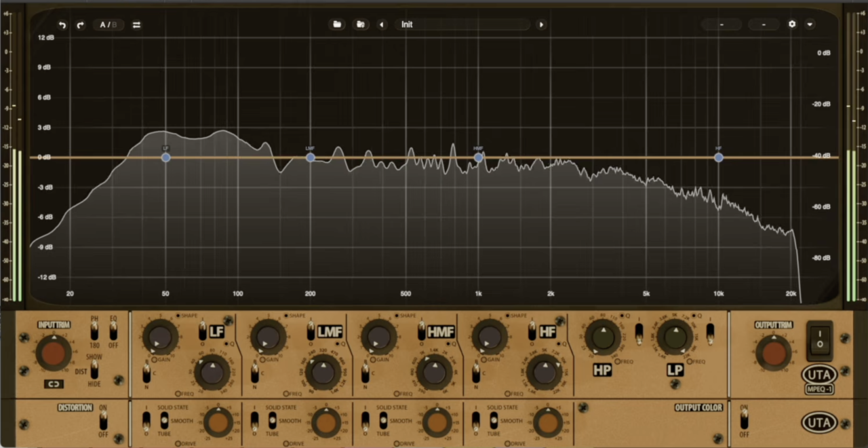Click the LF distortion drive knob
The height and width of the screenshot is (448, 868).
[218, 422]
